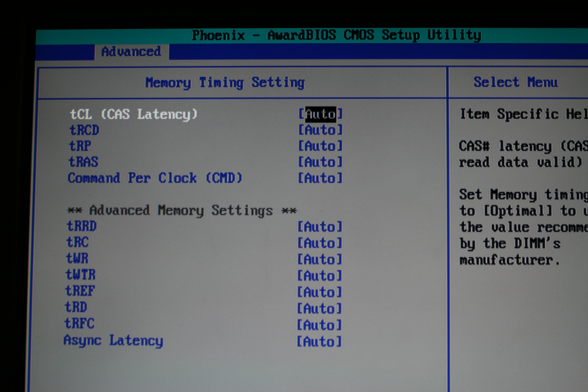Select the tRD Auto value

319,309
